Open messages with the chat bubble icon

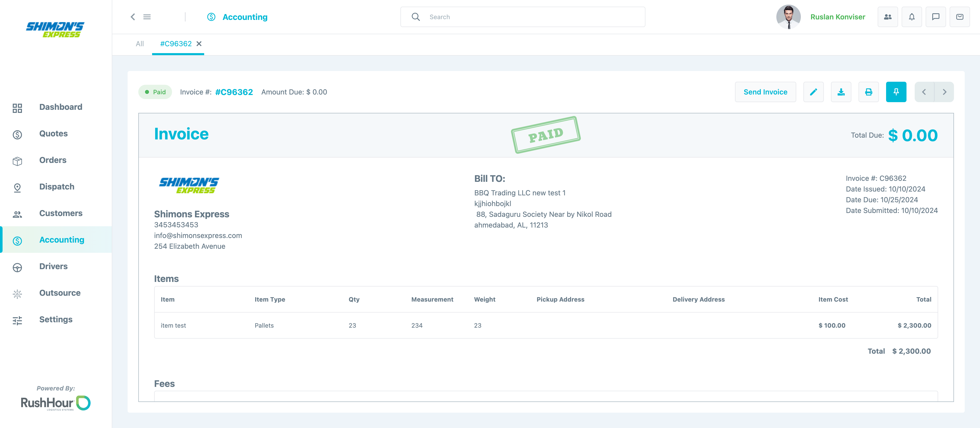(936, 17)
